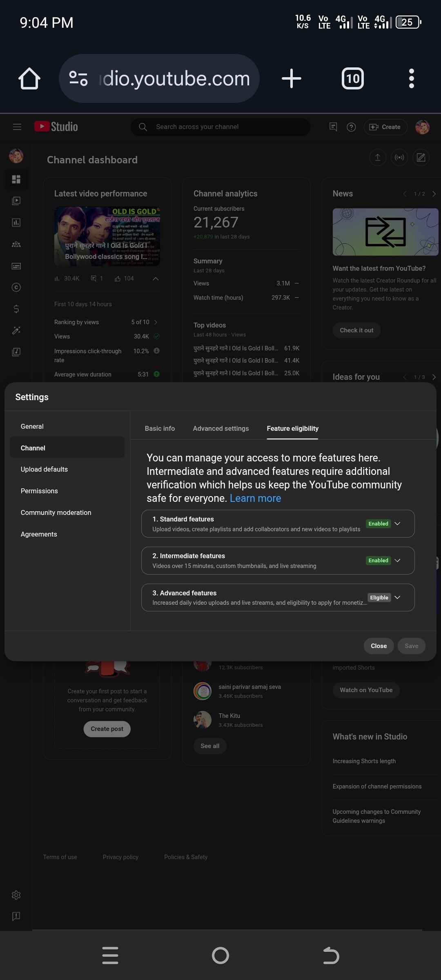Collapse the latest video performance chevron
This screenshot has height=980, width=441.
pos(156,278)
